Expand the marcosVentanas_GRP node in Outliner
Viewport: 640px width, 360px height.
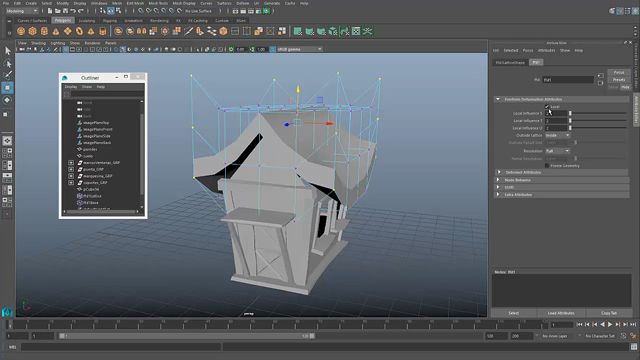71,162
